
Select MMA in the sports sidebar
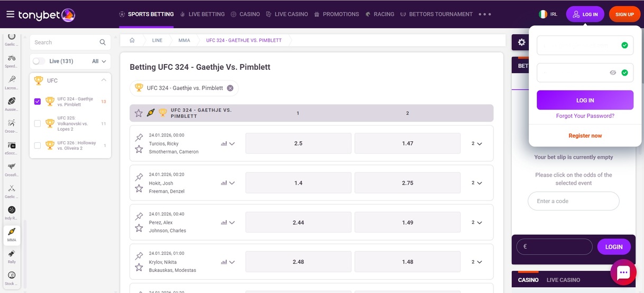pos(12,235)
